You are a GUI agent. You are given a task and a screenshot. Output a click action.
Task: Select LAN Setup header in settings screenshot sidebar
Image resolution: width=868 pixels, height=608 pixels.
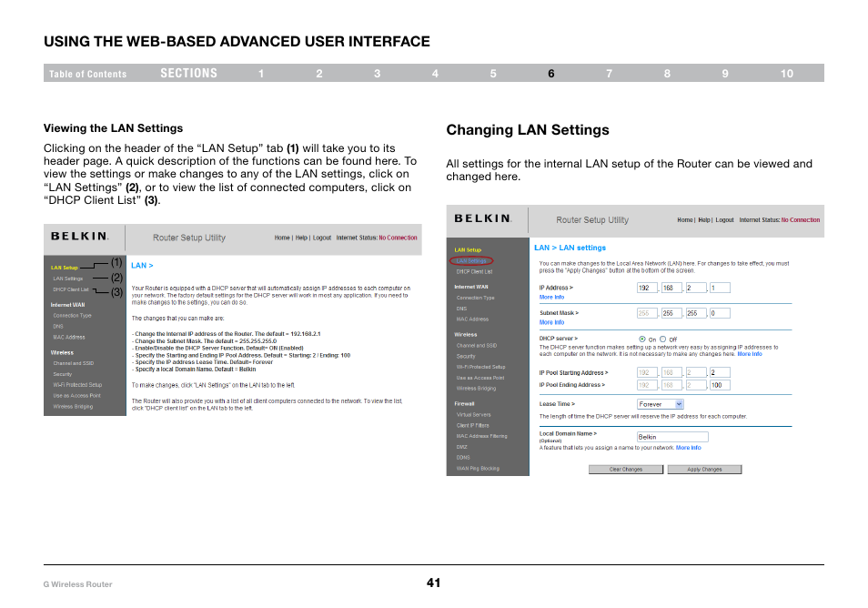(468, 249)
